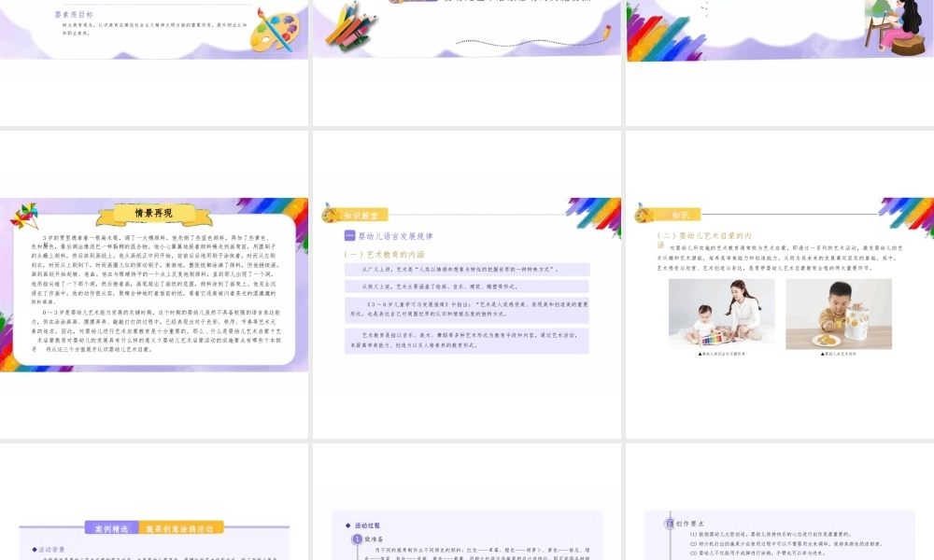Click the 案例精选 purple label

click(111, 528)
